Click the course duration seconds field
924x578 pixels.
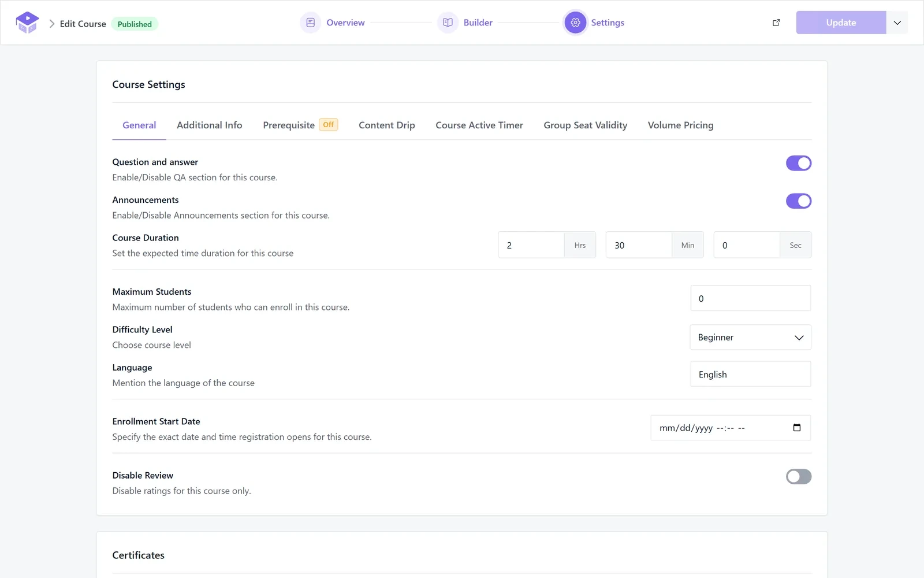(747, 245)
